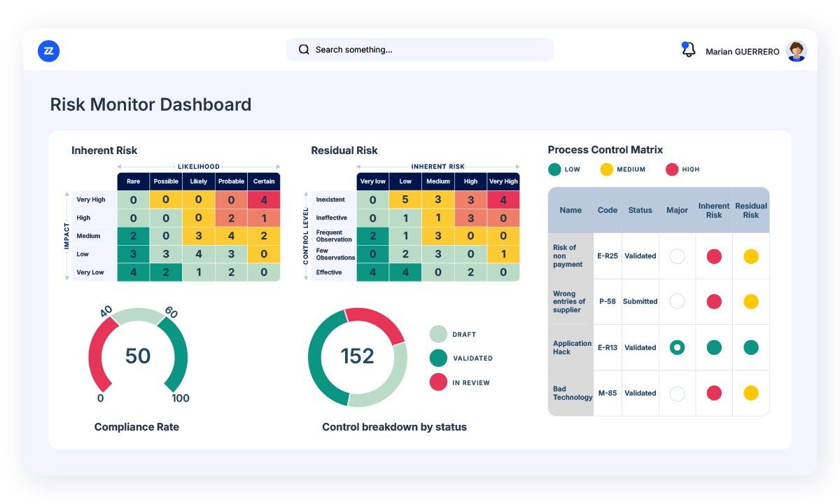Click red Inherent Risk dot for M-85
The image size is (840, 504).
714,393
